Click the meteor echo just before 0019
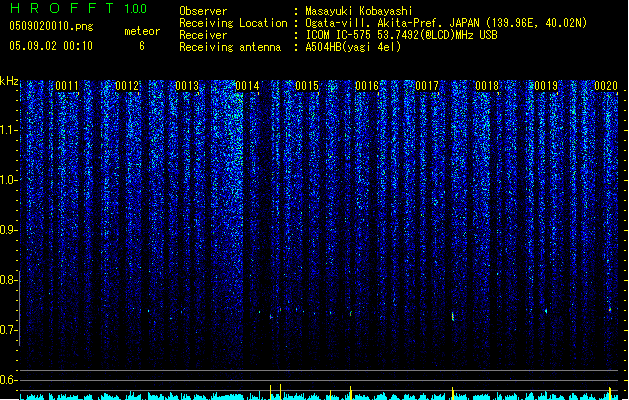629x400 pixels. coord(546,311)
